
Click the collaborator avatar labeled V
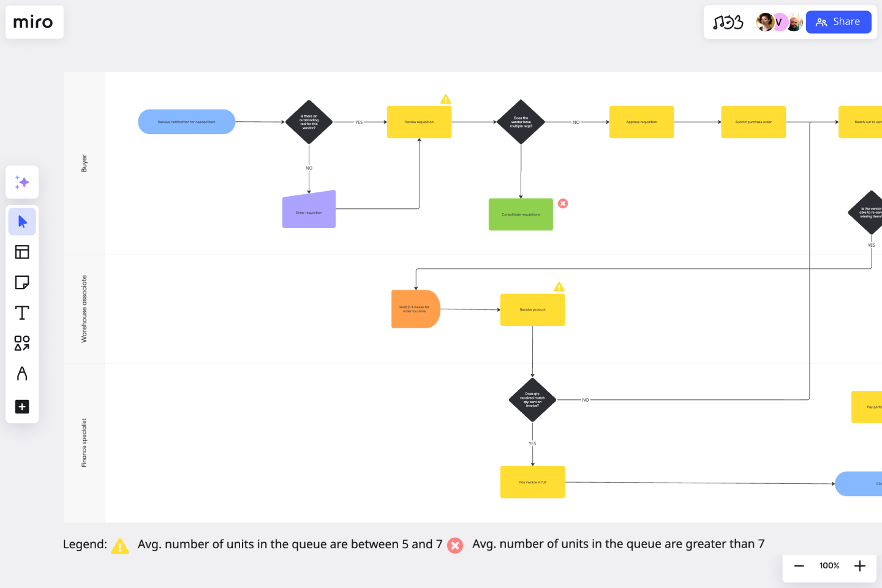(x=779, y=21)
